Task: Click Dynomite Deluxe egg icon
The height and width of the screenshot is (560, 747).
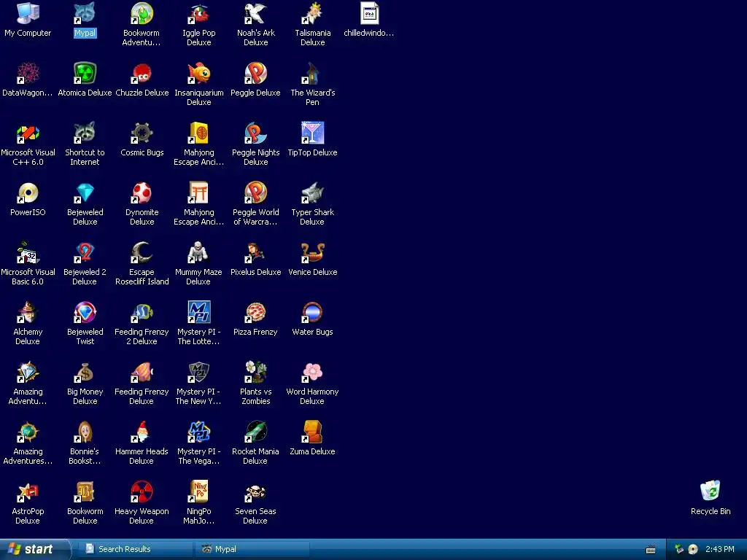Action: (142, 192)
